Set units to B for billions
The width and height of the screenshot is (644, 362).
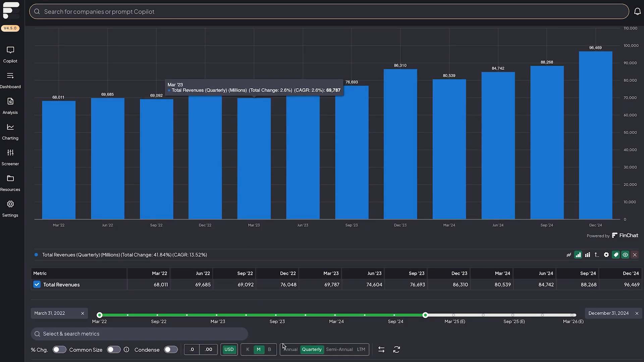(269, 349)
